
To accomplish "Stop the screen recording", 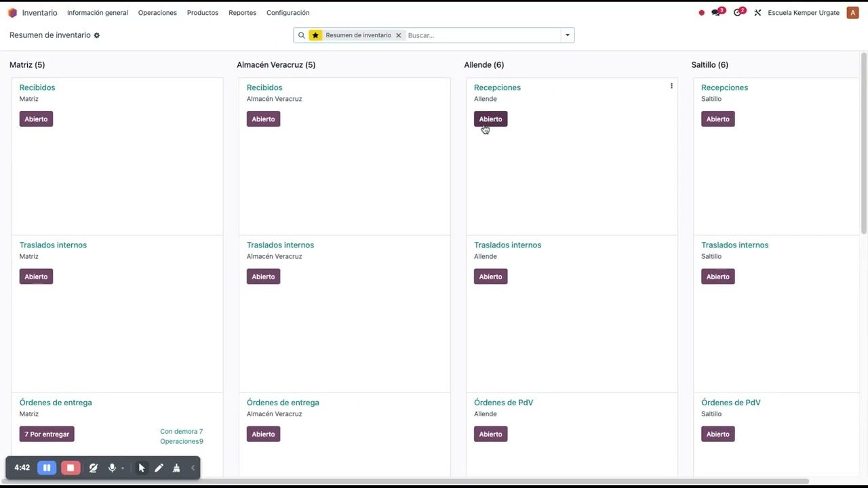I will point(70,468).
